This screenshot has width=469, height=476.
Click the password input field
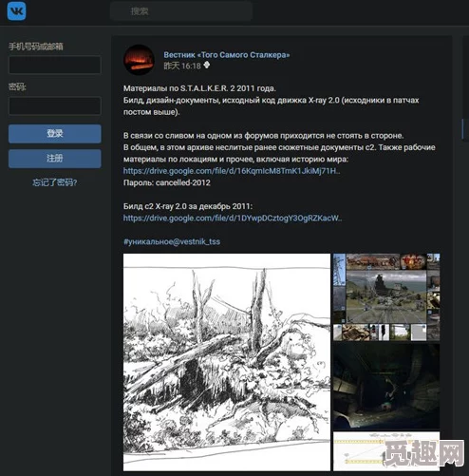click(x=55, y=105)
